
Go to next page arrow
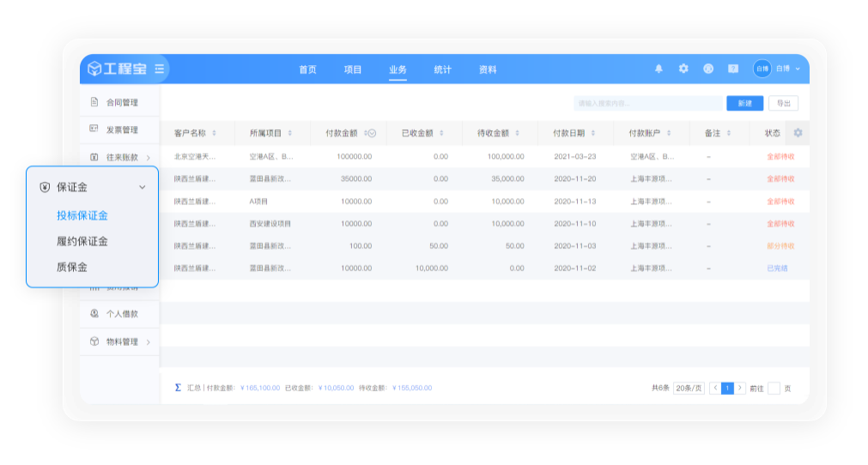click(x=740, y=388)
